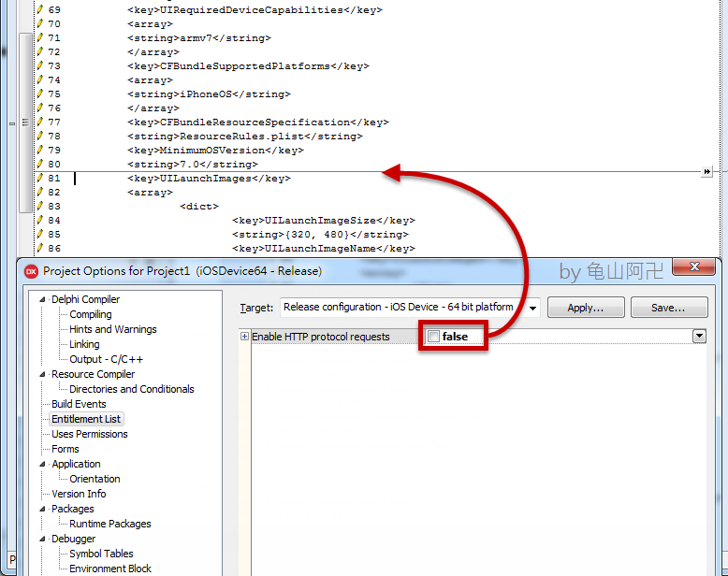Click modified-line pencil icon on line 75
This screenshot has height=576, width=728.
(x=40, y=94)
